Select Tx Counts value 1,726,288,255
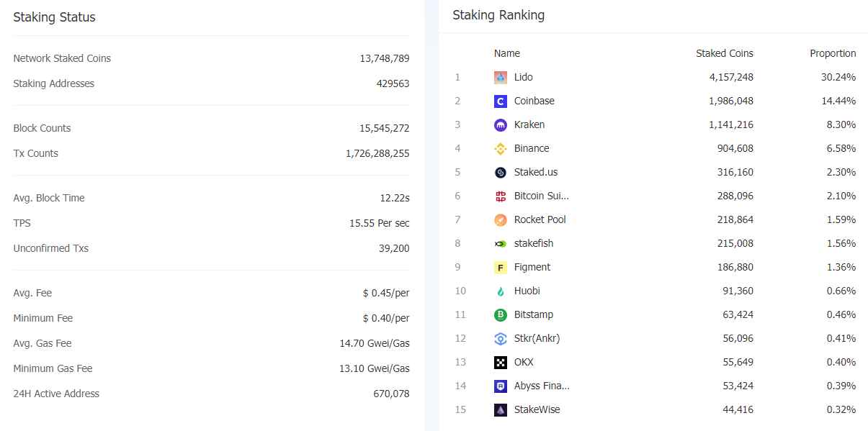868x431 pixels. tap(377, 153)
